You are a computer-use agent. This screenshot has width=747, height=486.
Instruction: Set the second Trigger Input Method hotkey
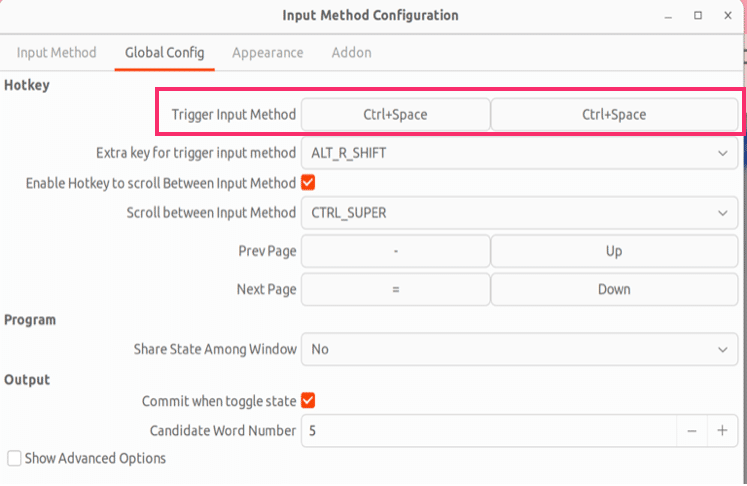coord(614,114)
